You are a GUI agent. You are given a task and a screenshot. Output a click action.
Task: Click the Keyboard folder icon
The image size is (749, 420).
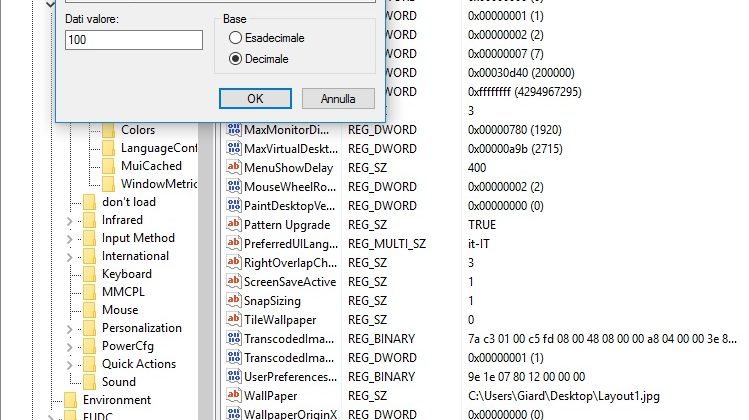[89, 274]
